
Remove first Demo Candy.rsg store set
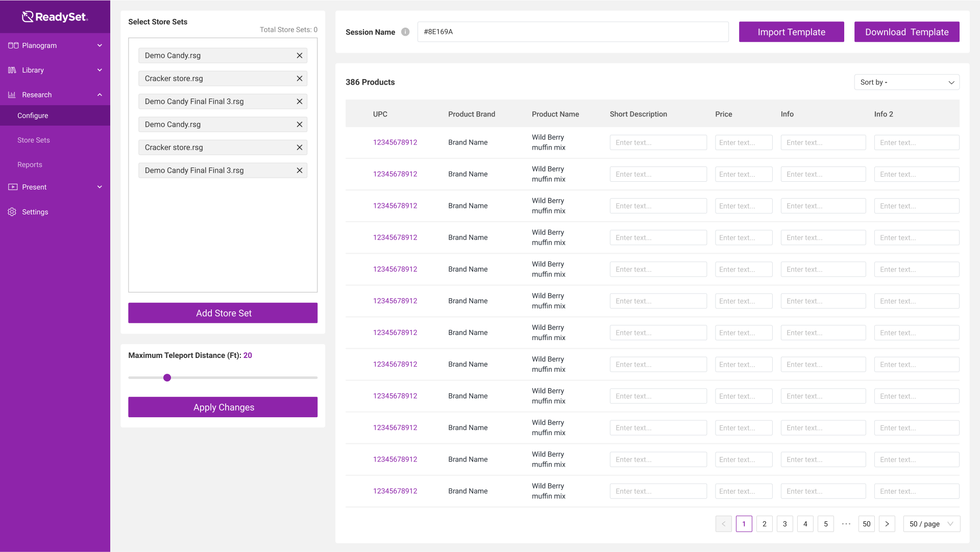[300, 55]
